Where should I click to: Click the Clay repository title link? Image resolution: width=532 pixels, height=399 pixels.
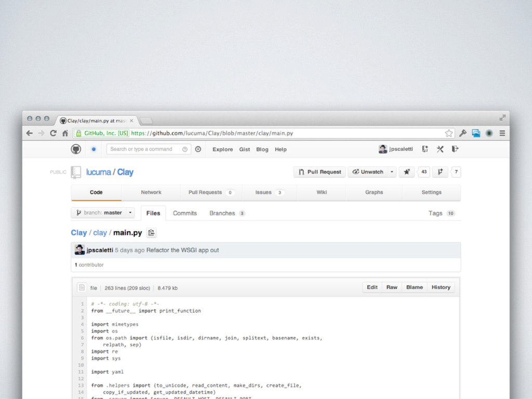tap(125, 172)
